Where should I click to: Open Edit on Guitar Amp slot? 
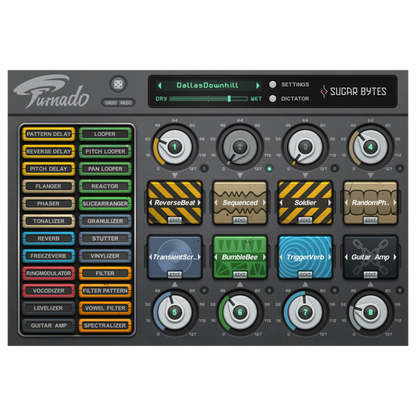pos(370,275)
